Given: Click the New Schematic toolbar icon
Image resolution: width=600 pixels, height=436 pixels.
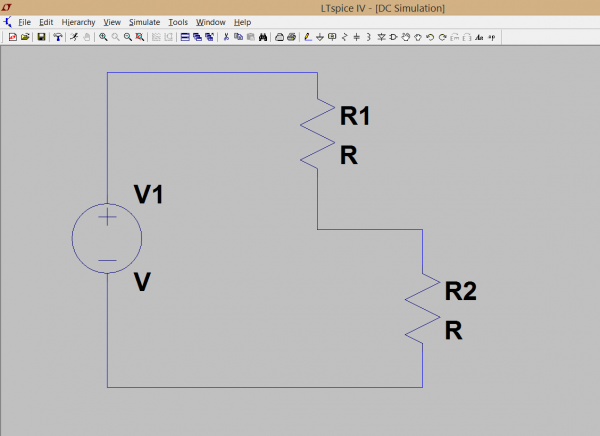Looking at the screenshot, I should (x=13, y=37).
